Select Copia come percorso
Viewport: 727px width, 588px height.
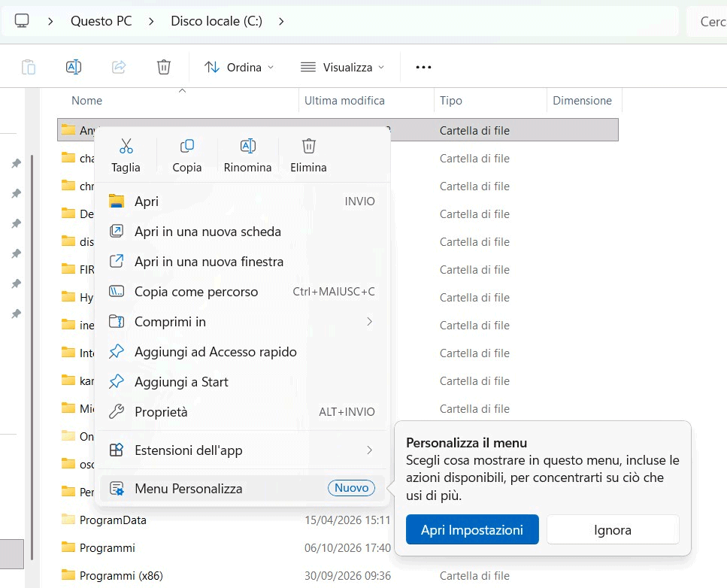243,292
